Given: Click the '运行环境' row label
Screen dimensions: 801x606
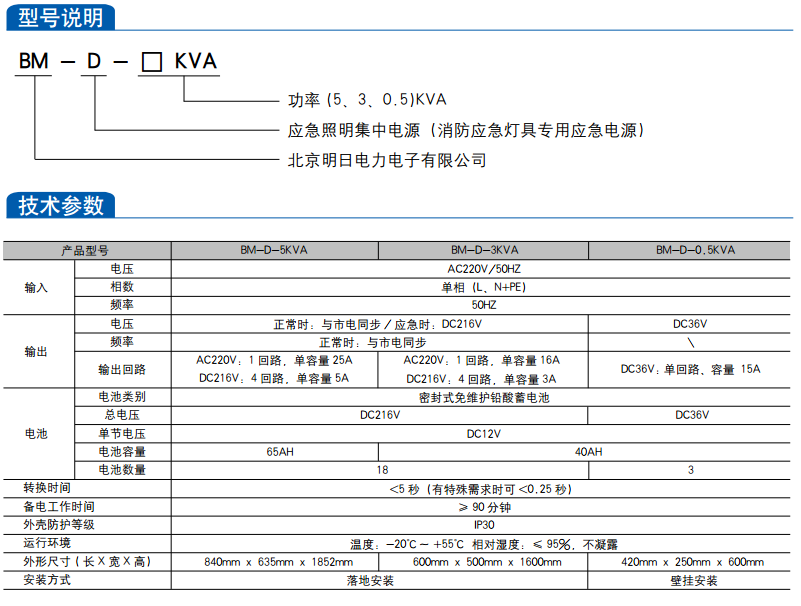Looking at the screenshot, I should pyautogui.click(x=46, y=543).
